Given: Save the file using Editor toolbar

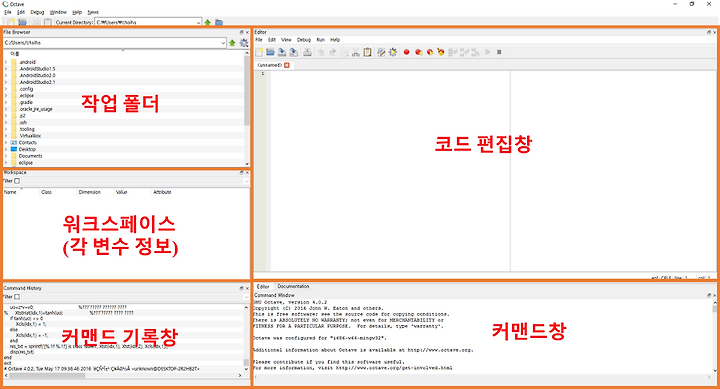Looking at the screenshot, I should (x=282, y=52).
